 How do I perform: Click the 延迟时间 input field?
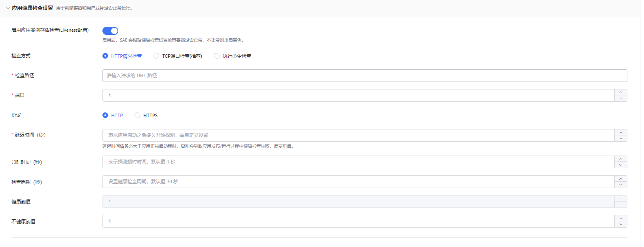[358, 135]
